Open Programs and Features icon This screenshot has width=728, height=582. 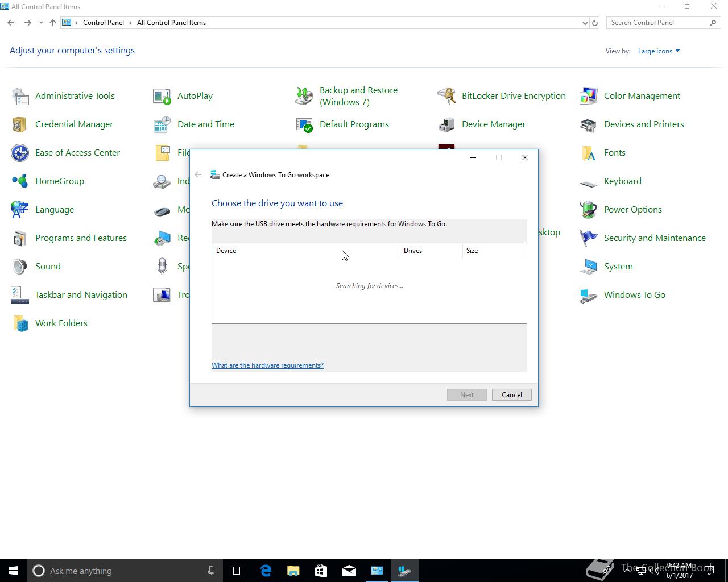[x=20, y=238]
